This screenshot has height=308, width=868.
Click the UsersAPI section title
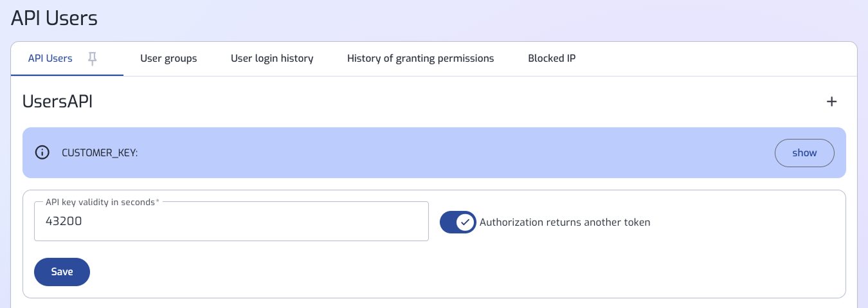point(58,102)
